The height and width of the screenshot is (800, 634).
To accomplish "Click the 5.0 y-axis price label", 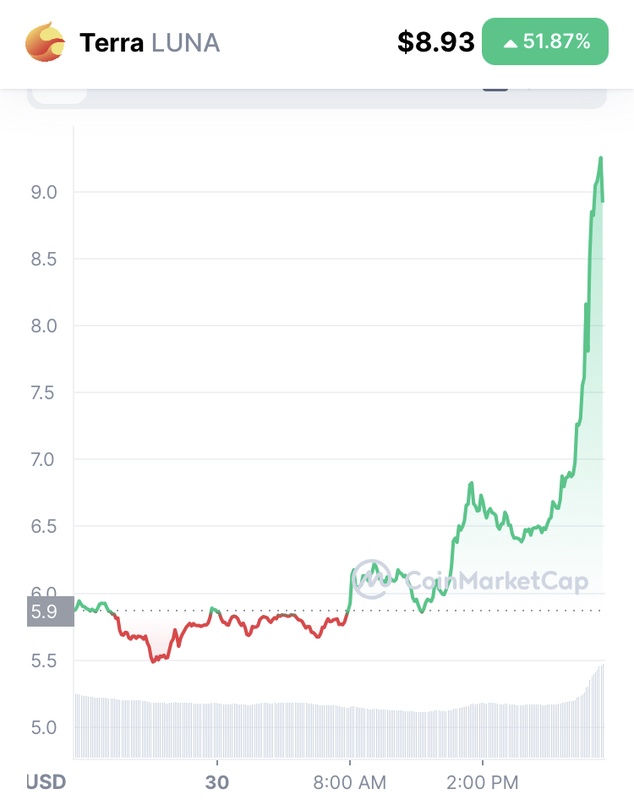I will click(42, 727).
